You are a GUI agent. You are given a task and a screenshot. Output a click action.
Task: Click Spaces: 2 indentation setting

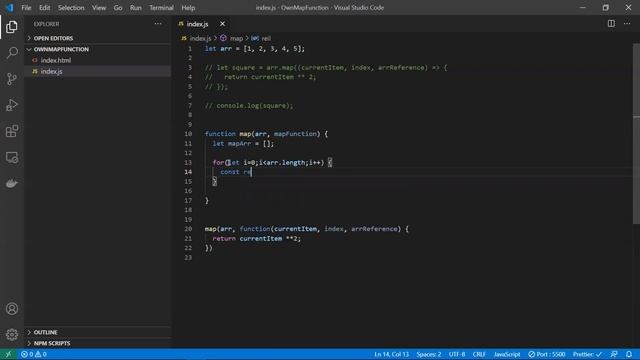429,354
